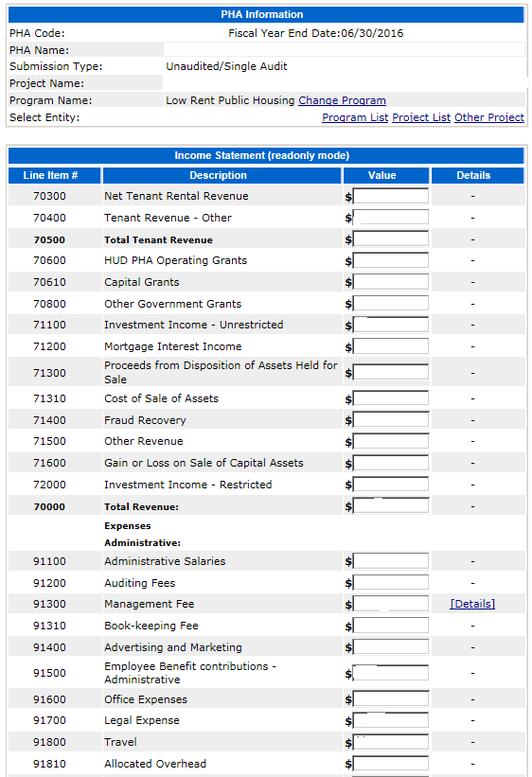Select line item number 91300
The image size is (532, 777).
point(49,604)
